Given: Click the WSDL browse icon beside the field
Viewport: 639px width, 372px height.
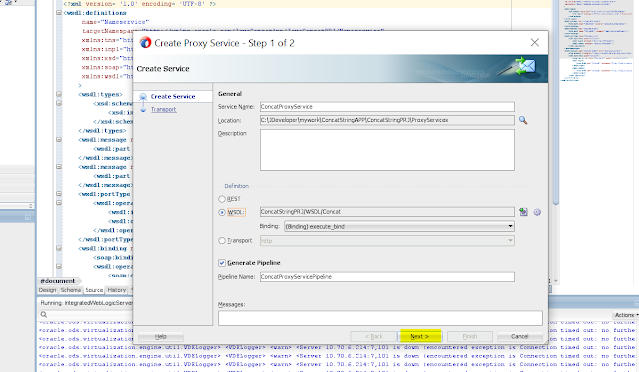Looking at the screenshot, I should click(x=523, y=212).
